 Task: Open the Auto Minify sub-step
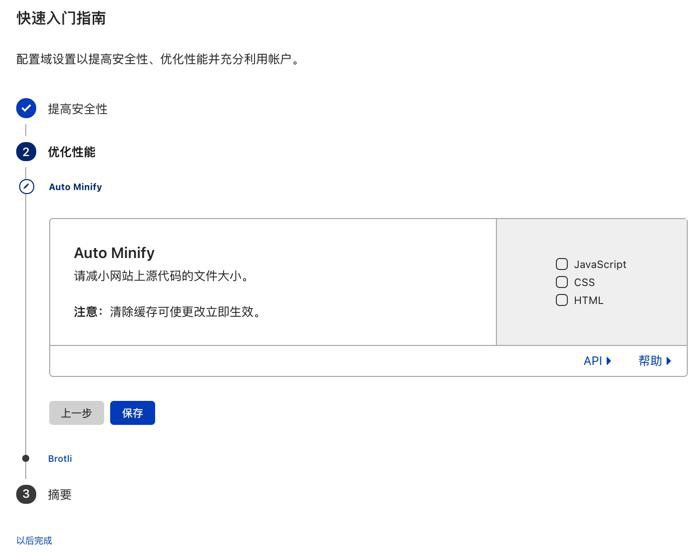[x=75, y=187]
